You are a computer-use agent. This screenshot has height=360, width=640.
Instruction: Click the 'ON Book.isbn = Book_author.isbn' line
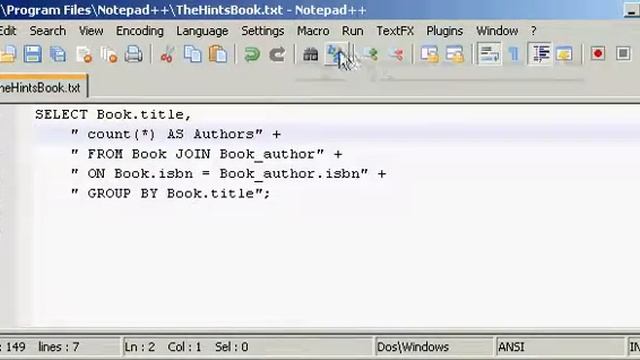pos(229,173)
